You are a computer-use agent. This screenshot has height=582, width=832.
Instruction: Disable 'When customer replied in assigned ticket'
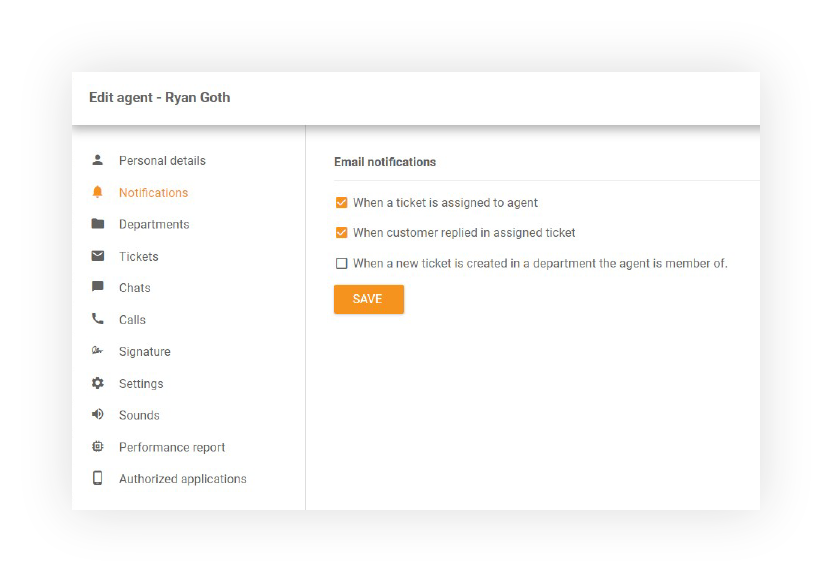(340, 232)
